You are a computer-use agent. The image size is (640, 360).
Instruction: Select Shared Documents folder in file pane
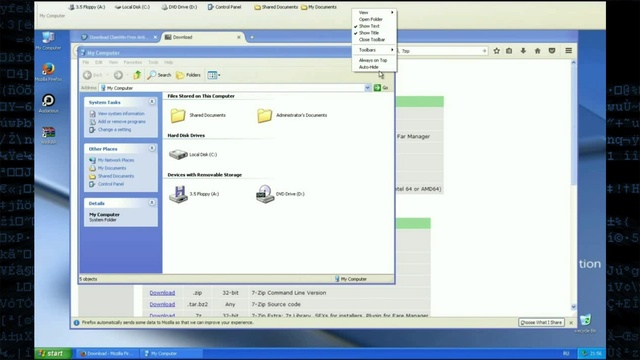click(x=198, y=116)
